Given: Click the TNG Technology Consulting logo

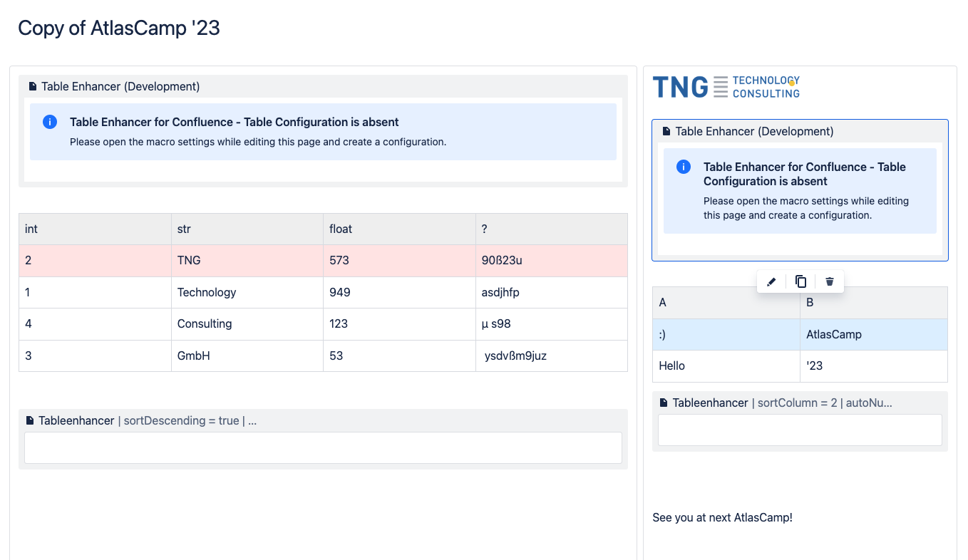Looking at the screenshot, I should tap(726, 87).
